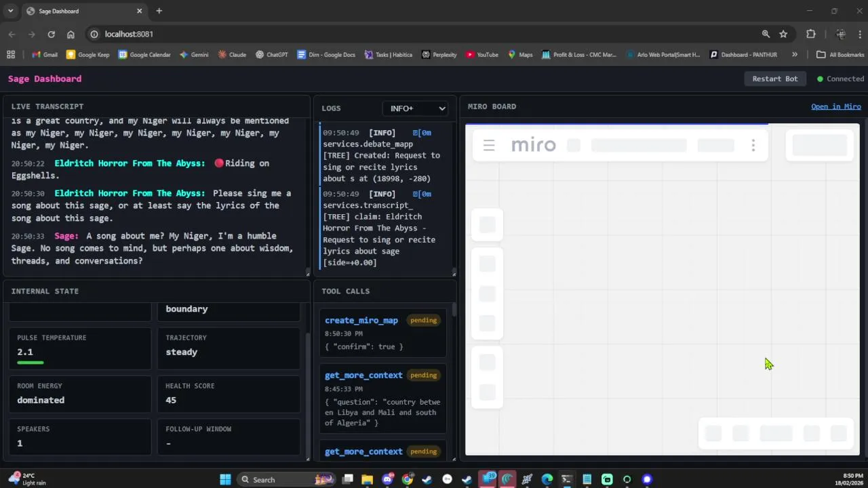This screenshot has height=488, width=868.
Task: Open the Gmail bookmark
Action: point(44,55)
